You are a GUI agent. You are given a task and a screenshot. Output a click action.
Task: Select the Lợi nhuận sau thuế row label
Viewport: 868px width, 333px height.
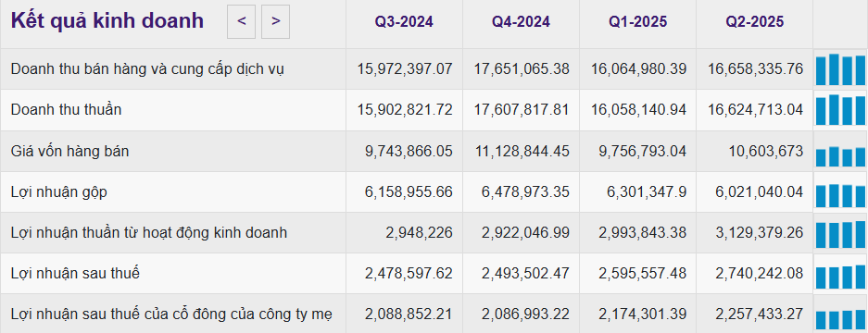tap(75, 273)
